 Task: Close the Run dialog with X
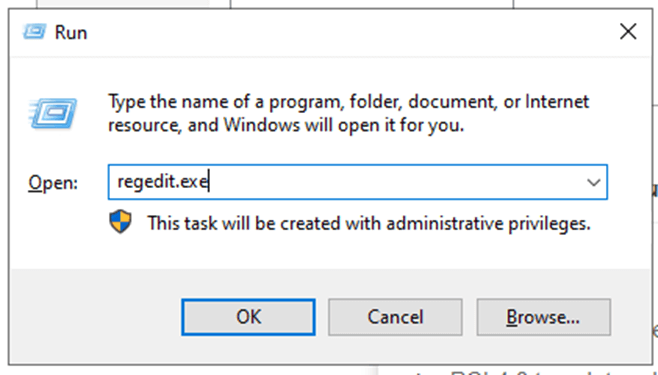coord(628,32)
